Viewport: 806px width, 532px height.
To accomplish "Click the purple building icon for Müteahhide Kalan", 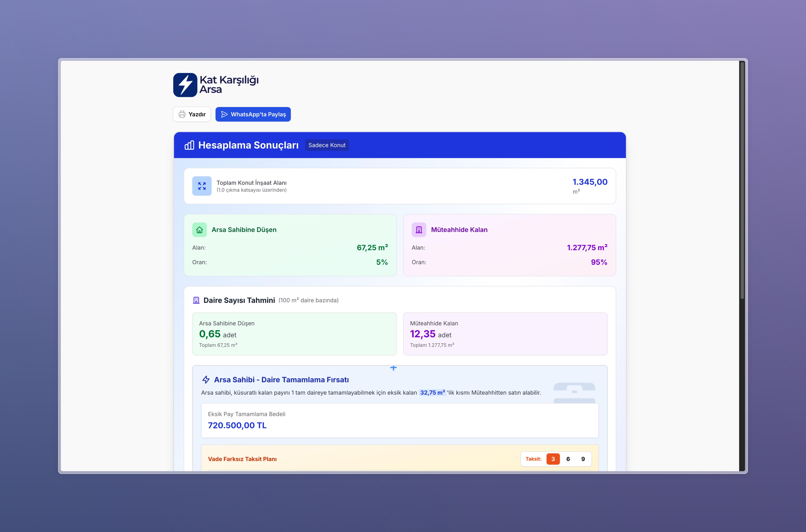I will 419,230.
